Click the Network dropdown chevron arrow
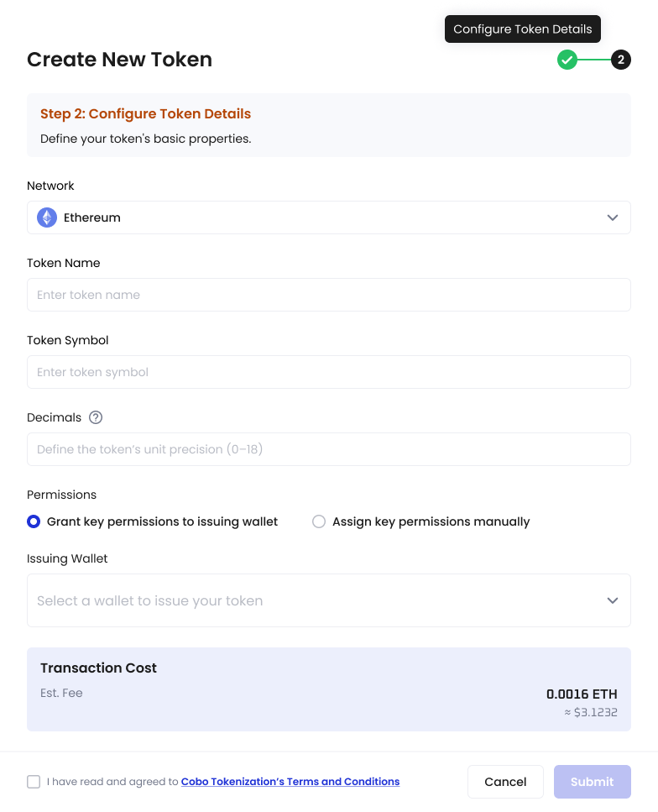The image size is (658, 812). click(x=613, y=217)
